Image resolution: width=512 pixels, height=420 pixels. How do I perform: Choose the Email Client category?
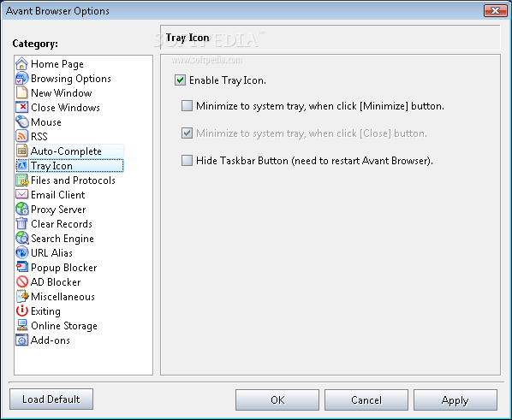58,195
